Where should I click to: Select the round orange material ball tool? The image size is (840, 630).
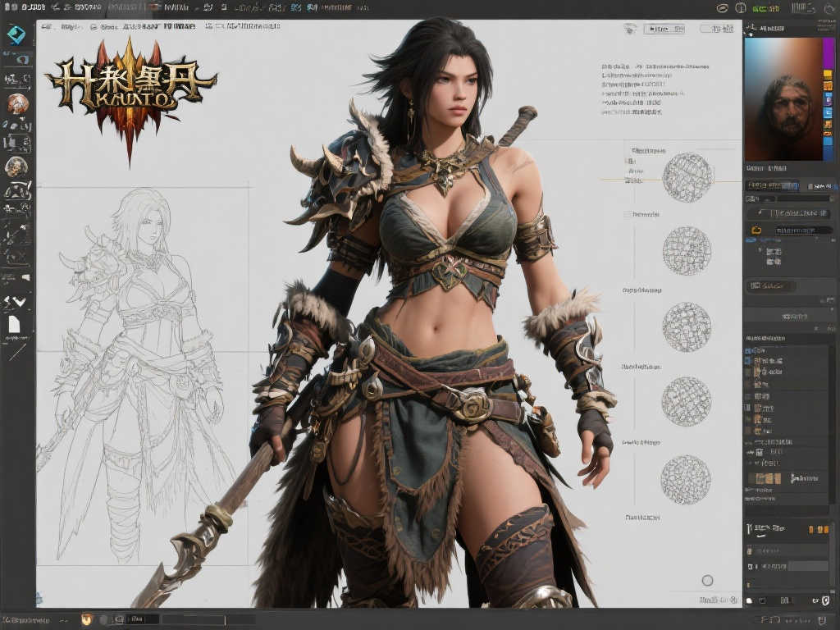17,104
